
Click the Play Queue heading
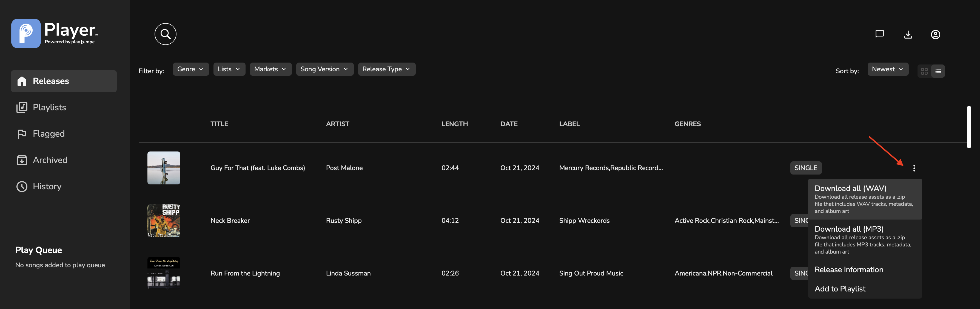tap(38, 250)
